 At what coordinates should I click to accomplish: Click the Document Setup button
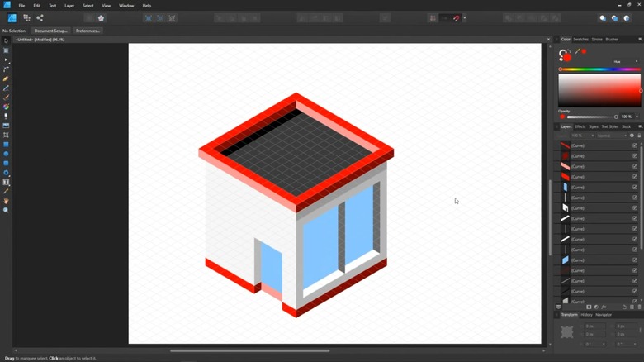click(51, 31)
